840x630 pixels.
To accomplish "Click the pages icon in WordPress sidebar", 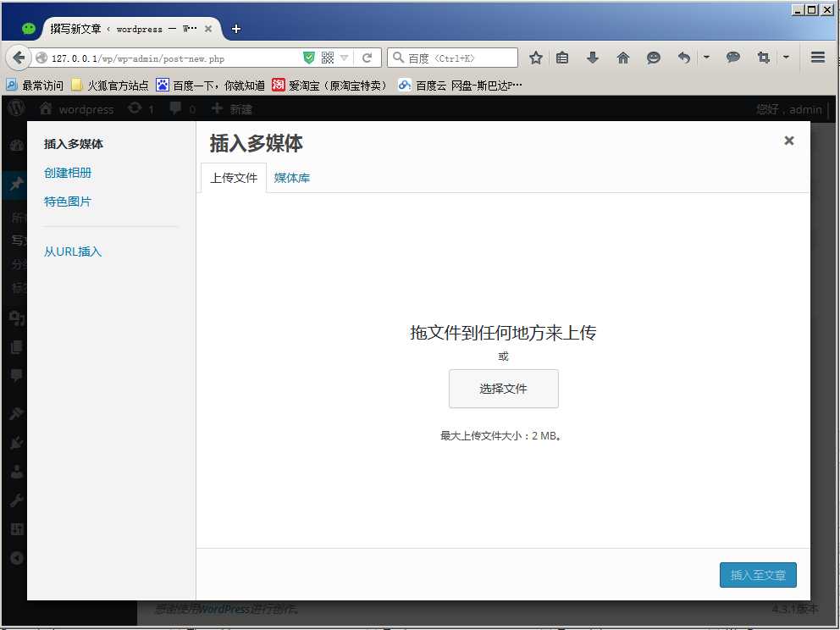I will 17,346.
